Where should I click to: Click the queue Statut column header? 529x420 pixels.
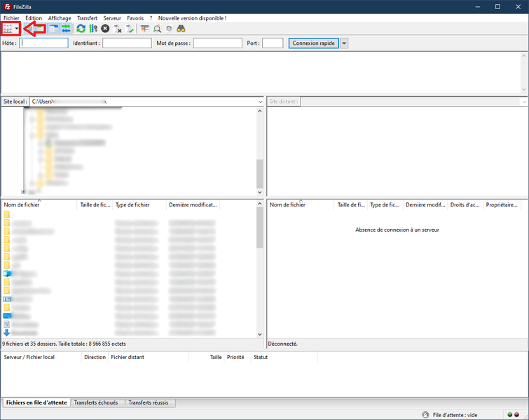pyautogui.click(x=284, y=357)
